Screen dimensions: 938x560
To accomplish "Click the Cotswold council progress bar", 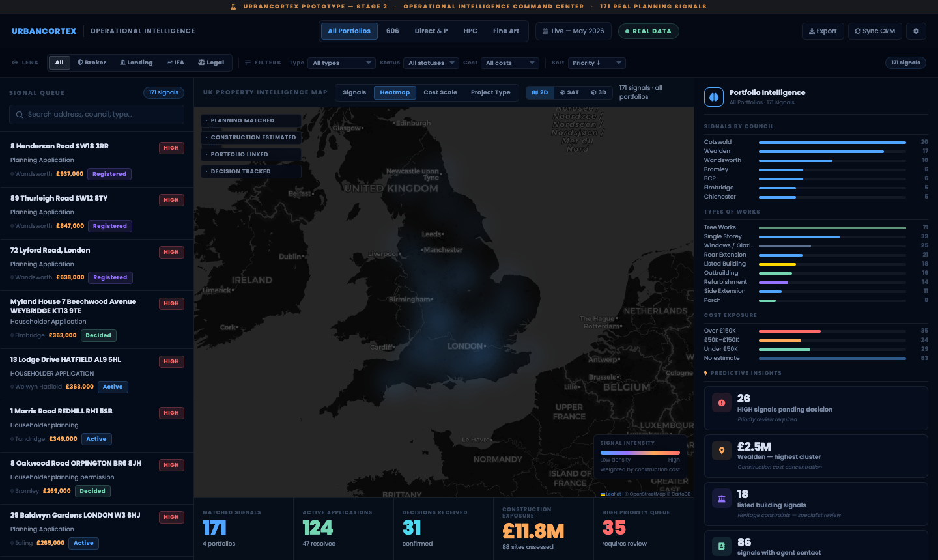I will point(832,142).
